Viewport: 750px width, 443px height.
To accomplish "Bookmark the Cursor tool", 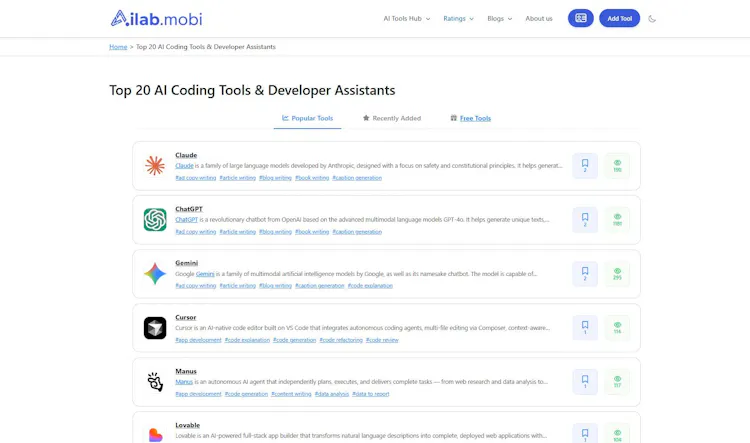I will click(x=585, y=328).
